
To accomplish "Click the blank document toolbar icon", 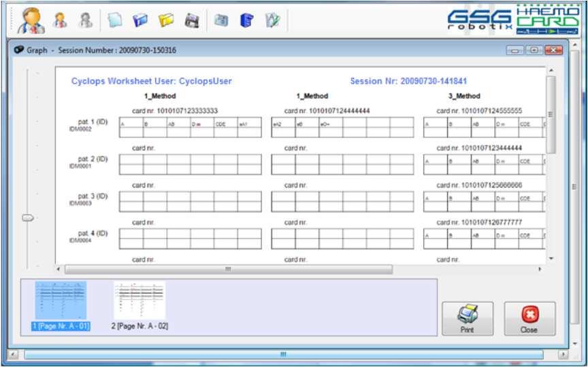I will 114,20.
